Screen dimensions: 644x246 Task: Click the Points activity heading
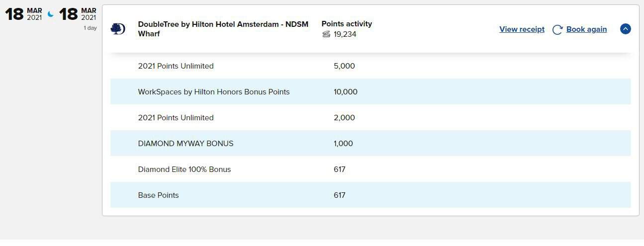coord(347,24)
